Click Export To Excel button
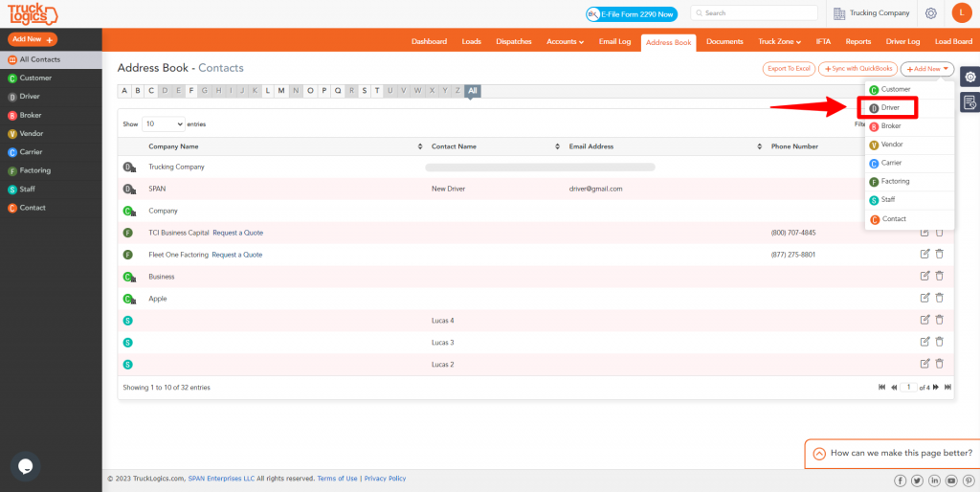Image resolution: width=980 pixels, height=492 pixels. [x=789, y=69]
